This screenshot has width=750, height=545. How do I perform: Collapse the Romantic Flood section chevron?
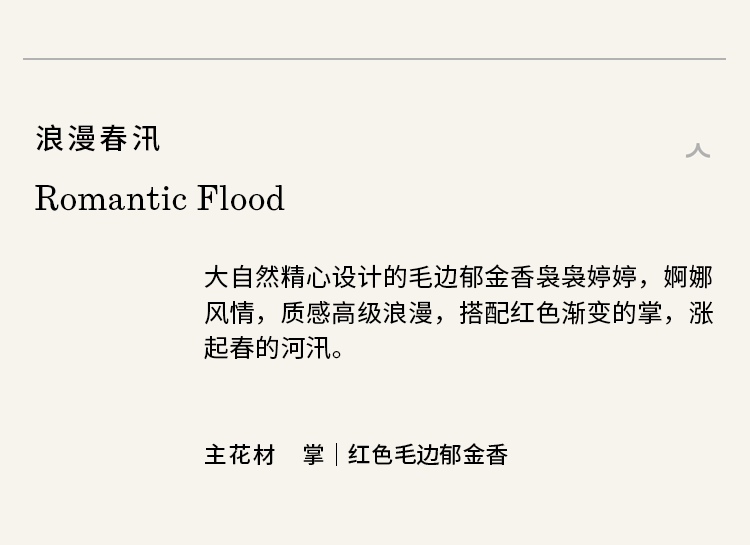(697, 151)
